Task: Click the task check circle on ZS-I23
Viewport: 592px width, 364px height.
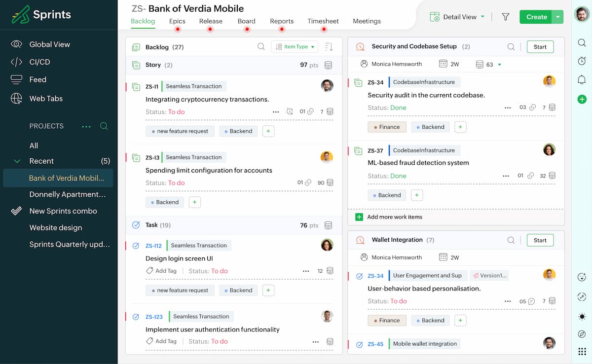Action: tap(136, 317)
